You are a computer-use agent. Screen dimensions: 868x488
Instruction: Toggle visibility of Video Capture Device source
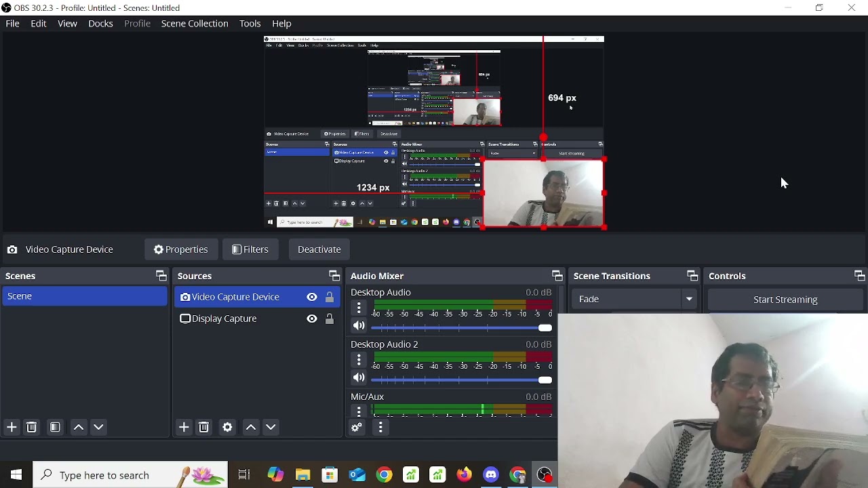(x=312, y=297)
